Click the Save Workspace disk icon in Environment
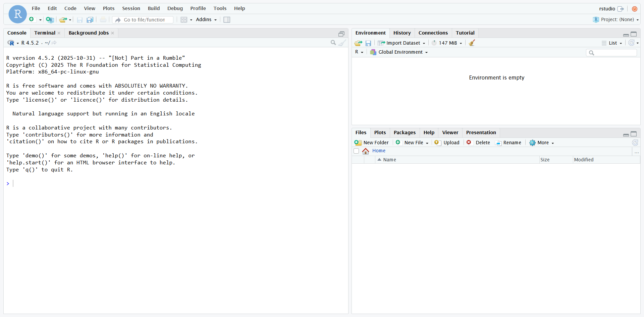The image size is (644, 317). tap(368, 43)
